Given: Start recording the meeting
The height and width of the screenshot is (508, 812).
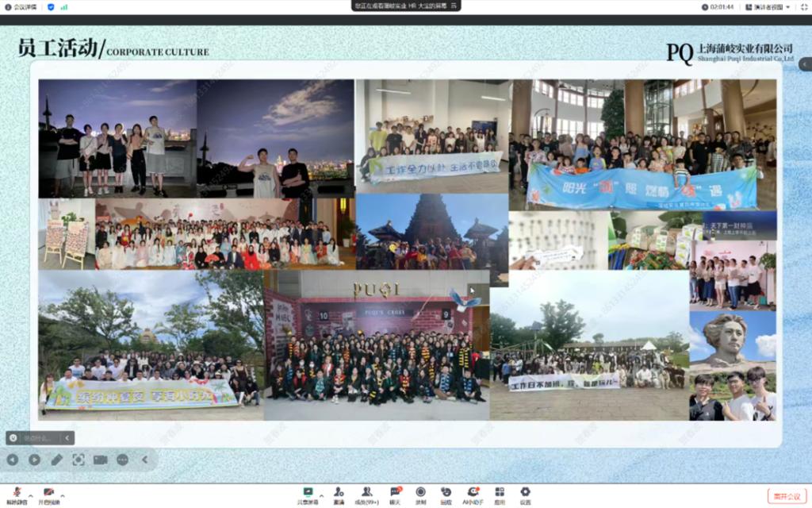Looking at the screenshot, I should click(420, 493).
